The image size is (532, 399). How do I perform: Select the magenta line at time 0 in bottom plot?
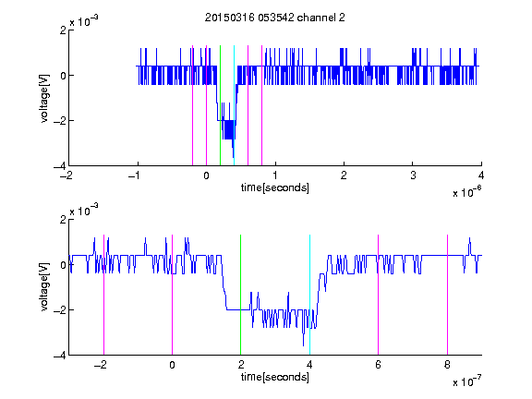coord(172,295)
